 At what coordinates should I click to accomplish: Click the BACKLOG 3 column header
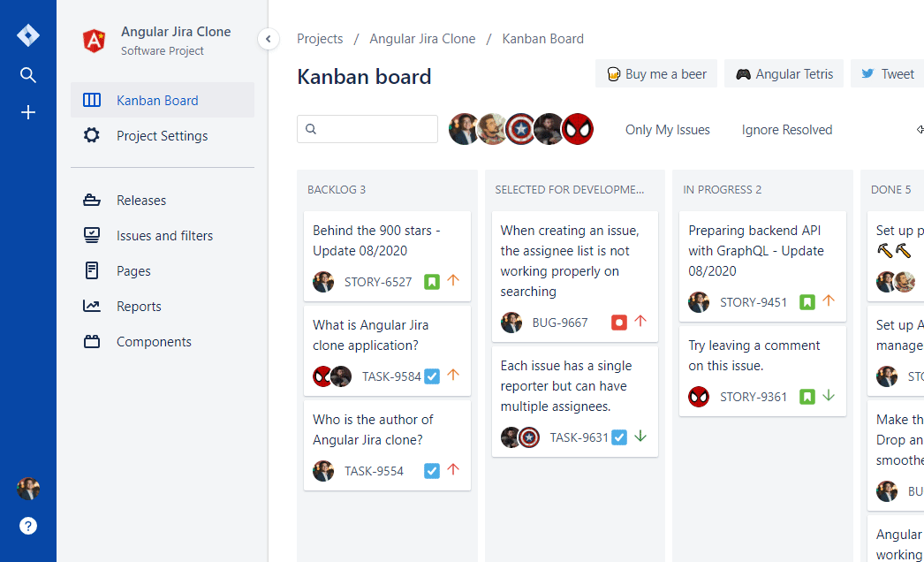(x=337, y=190)
